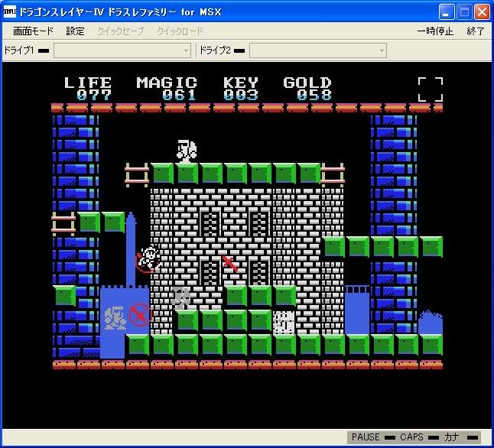Click the lone green block on the left blue pillar
The image size is (494, 448).
point(64,296)
